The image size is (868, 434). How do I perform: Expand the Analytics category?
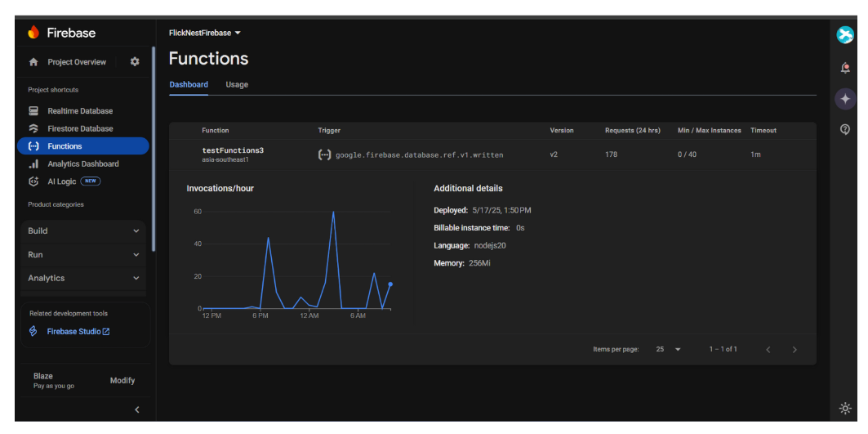[x=83, y=278]
